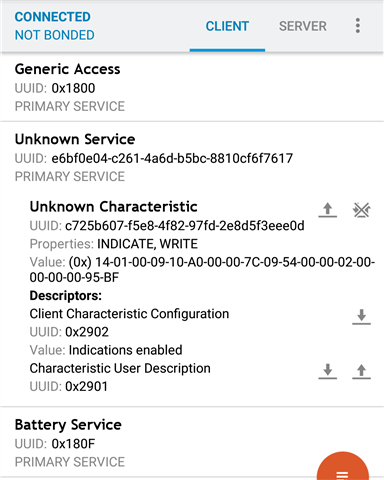Tap the Unknown Service UUID string
Image resolution: width=384 pixels, height=480 pixels.
172,158
